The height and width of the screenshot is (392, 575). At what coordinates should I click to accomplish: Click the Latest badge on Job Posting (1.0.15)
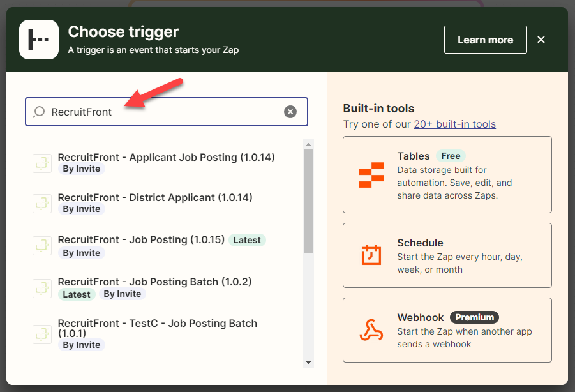(x=247, y=240)
